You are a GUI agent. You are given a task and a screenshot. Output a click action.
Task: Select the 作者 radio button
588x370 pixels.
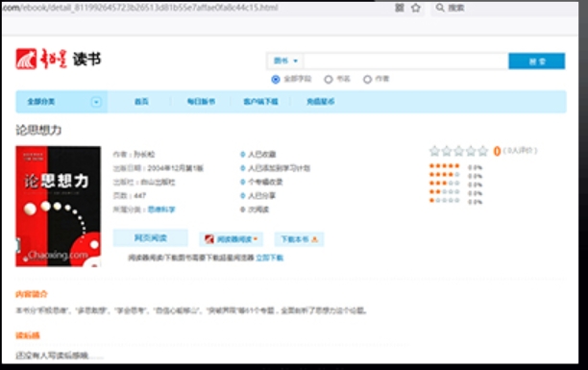coord(367,79)
